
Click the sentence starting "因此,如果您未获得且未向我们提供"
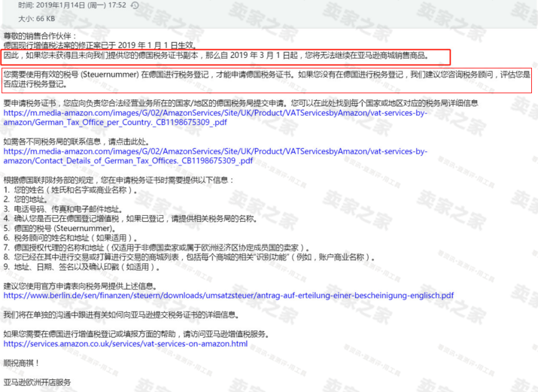[x=217, y=55]
